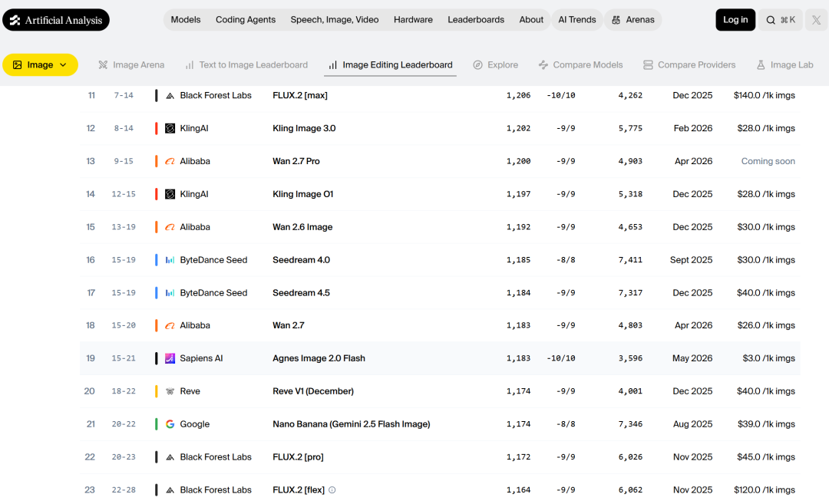The image size is (829, 504).
Task: Click the info icon next to FLUX.2 [flex]
Action: pyautogui.click(x=332, y=489)
